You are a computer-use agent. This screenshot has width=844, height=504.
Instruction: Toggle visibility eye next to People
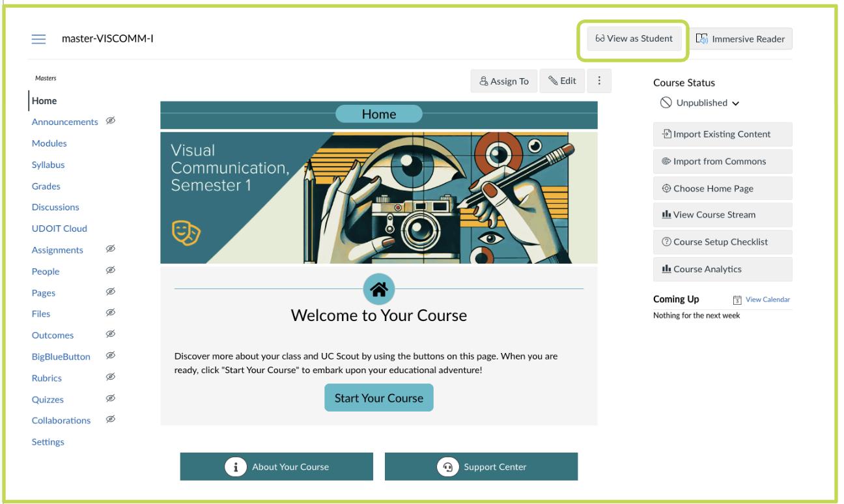tap(111, 271)
